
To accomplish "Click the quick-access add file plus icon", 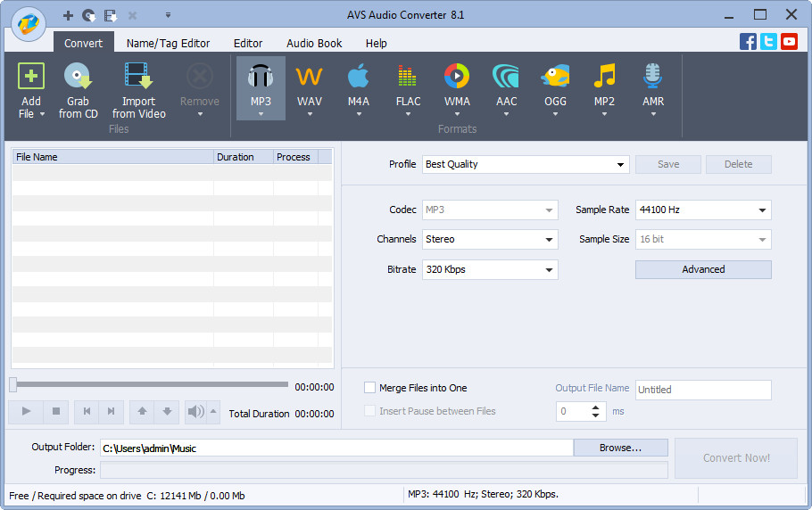I will pos(68,15).
